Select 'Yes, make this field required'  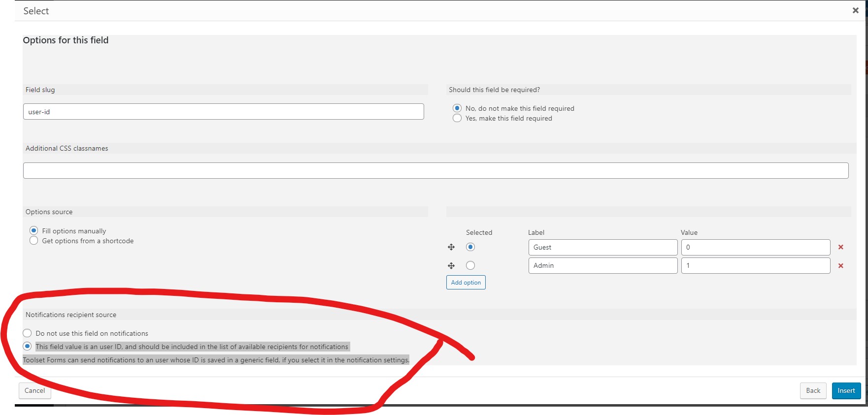(x=457, y=118)
